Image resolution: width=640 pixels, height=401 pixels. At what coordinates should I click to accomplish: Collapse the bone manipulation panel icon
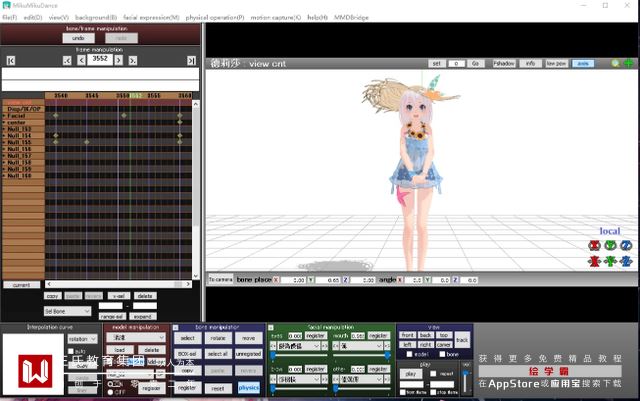tap(176, 327)
